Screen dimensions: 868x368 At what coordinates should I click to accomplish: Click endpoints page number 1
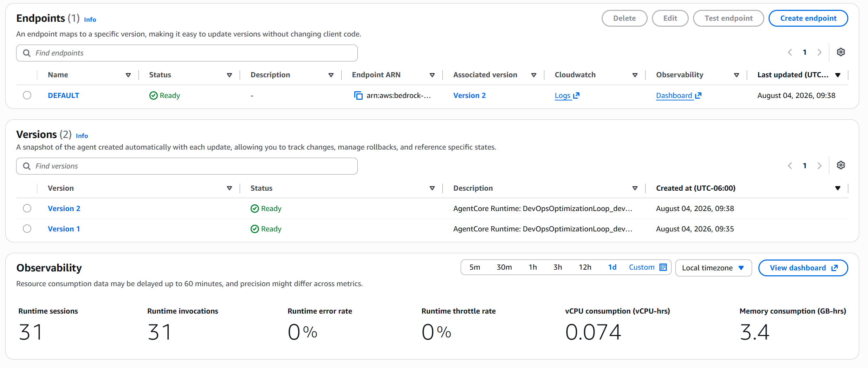[805, 52]
